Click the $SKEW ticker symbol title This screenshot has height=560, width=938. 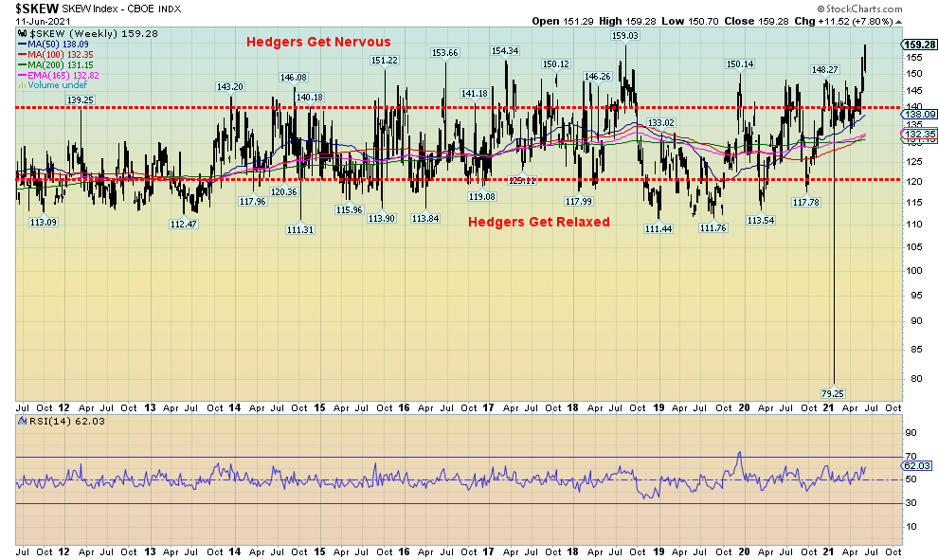tap(34, 9)
